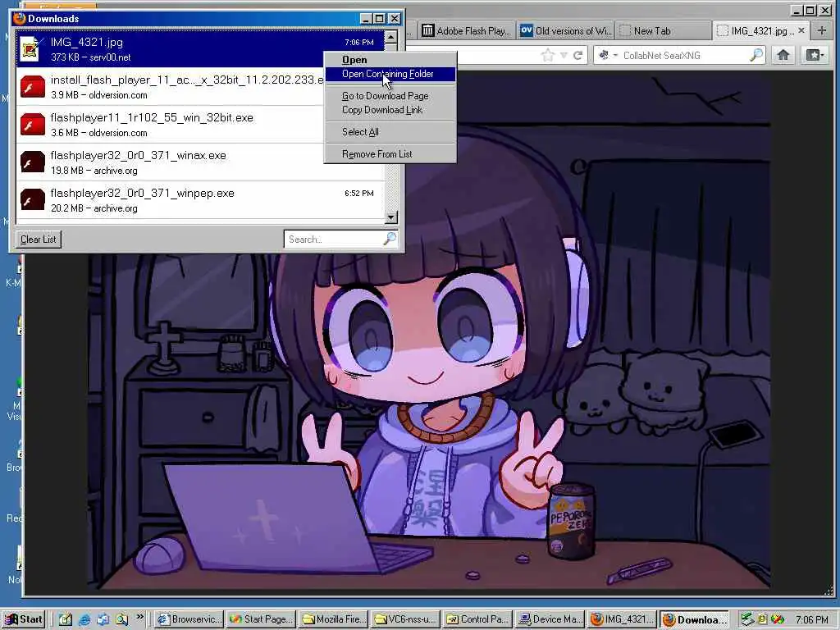The height and width of the screenshot is (630, 840).
Task: Click fourth quick launch search icon
Action: click(121, 619)
